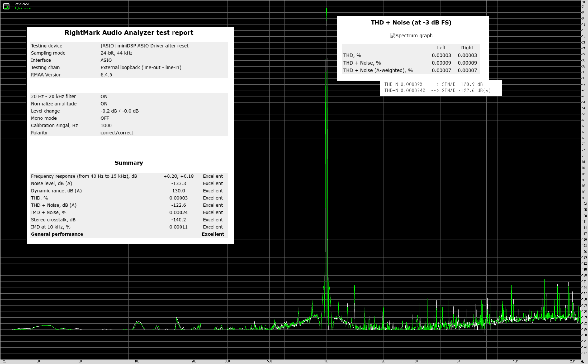Click the frequency response value '+0.20, +0.18'

(179, 176)
